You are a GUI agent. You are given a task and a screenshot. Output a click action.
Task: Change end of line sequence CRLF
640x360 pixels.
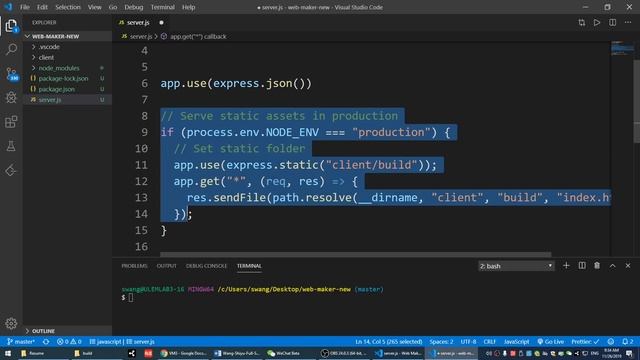(489, 342)
